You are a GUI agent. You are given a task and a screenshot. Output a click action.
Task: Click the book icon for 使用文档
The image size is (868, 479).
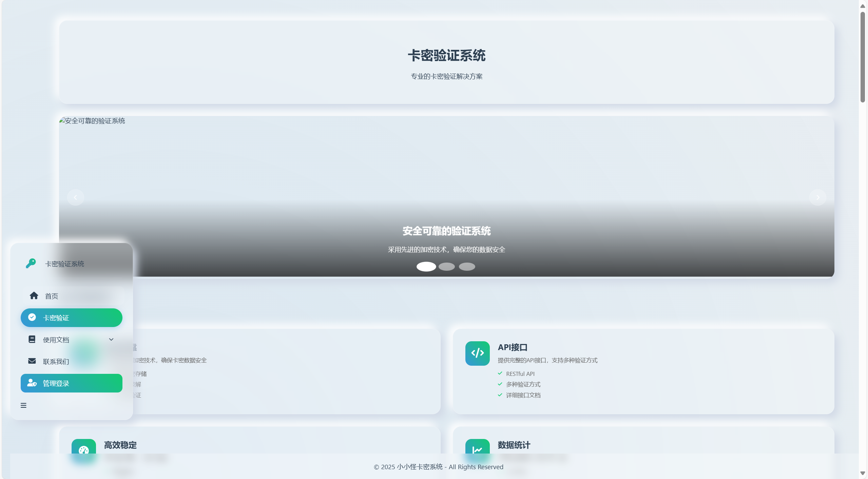tap(32, 339)
